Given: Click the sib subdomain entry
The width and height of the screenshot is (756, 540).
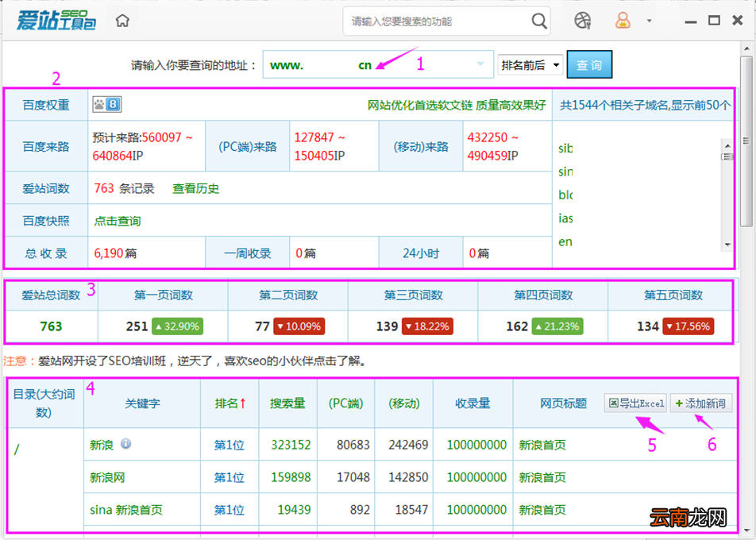Looking at the screenshot, I should 565,148.
